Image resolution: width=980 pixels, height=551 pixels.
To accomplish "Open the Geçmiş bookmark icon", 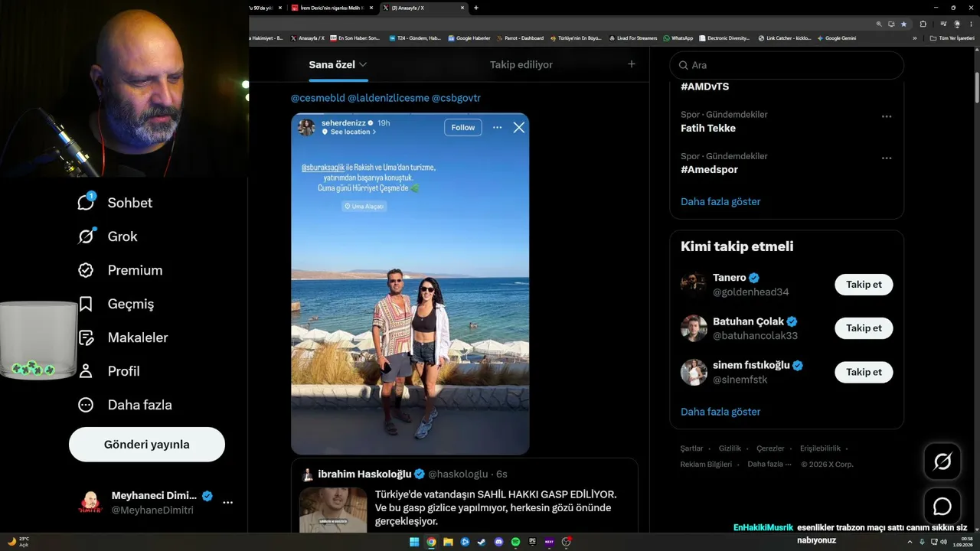I will 86,304.
